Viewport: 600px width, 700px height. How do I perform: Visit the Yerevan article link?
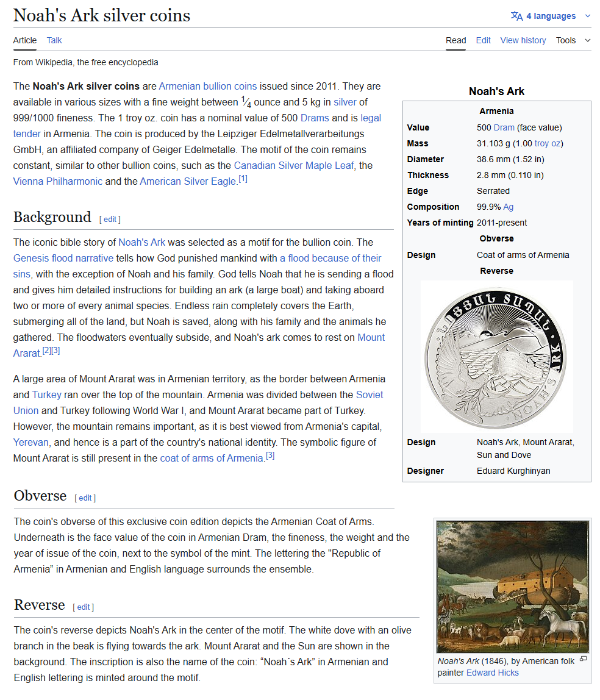click(x=31, y=443)
